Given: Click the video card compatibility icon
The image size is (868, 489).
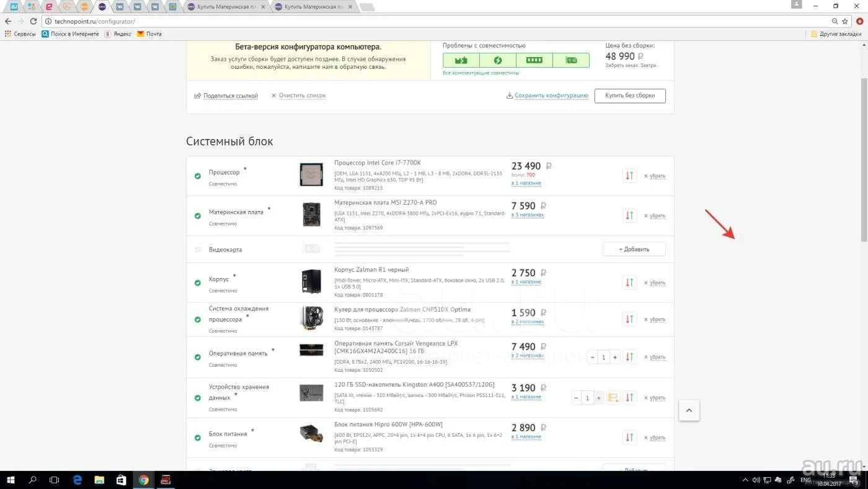Looking at the screenshot, I should pos(571,60).
